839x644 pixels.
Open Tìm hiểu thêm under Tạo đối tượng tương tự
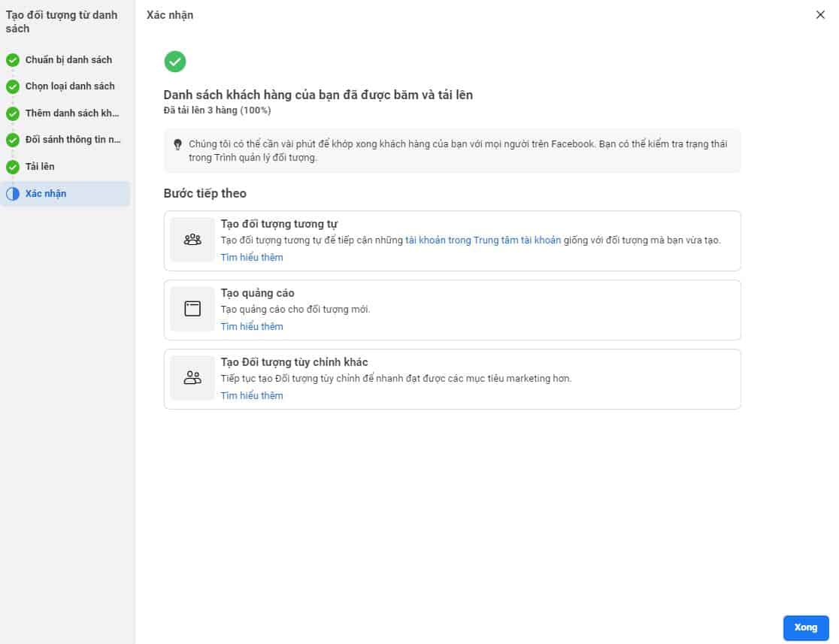[252, 258]
